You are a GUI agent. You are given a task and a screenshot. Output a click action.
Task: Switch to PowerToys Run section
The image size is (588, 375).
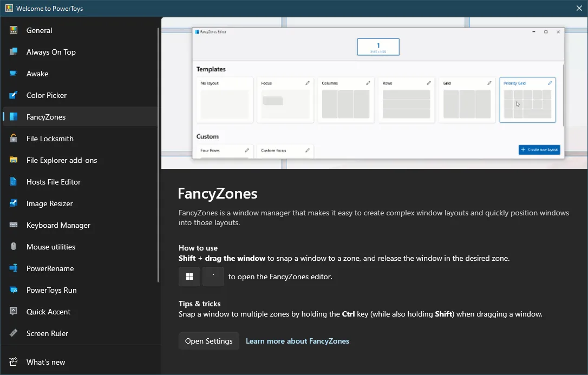pos(51,290)
